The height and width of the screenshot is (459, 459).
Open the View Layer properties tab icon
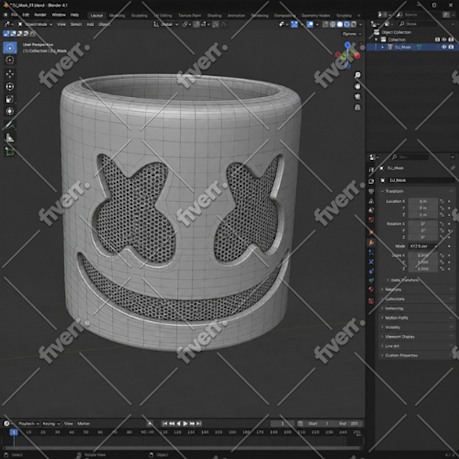coord(371,201)
